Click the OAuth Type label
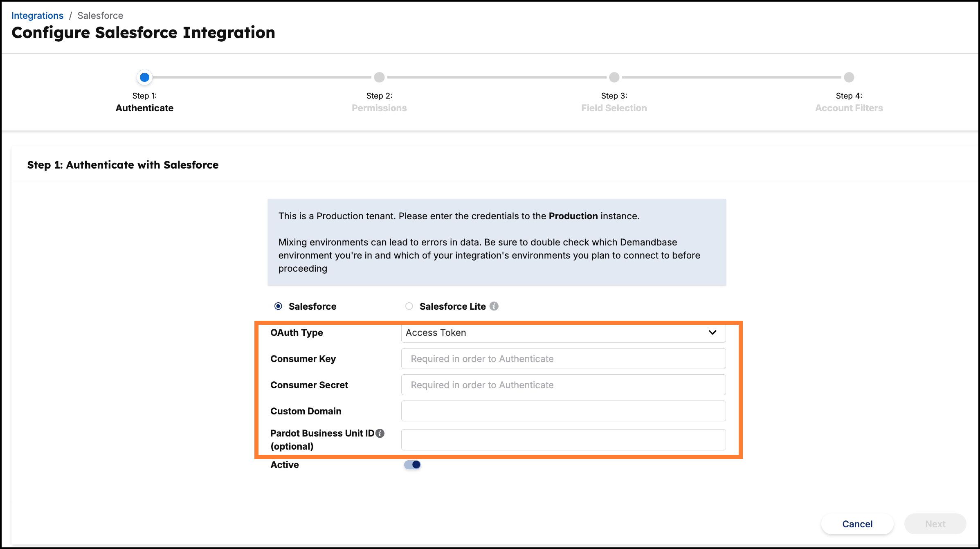This screenshot has width=980, height=549. pos(297,333)
